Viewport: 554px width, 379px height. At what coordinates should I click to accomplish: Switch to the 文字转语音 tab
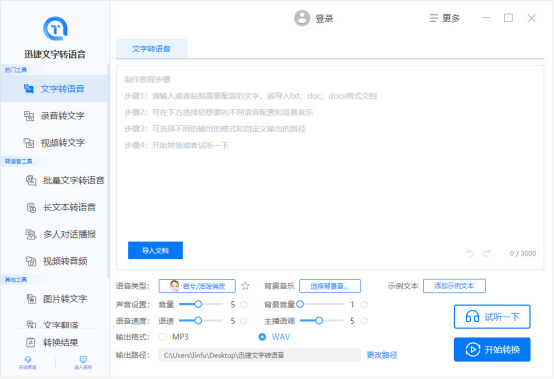pos(151,49)
